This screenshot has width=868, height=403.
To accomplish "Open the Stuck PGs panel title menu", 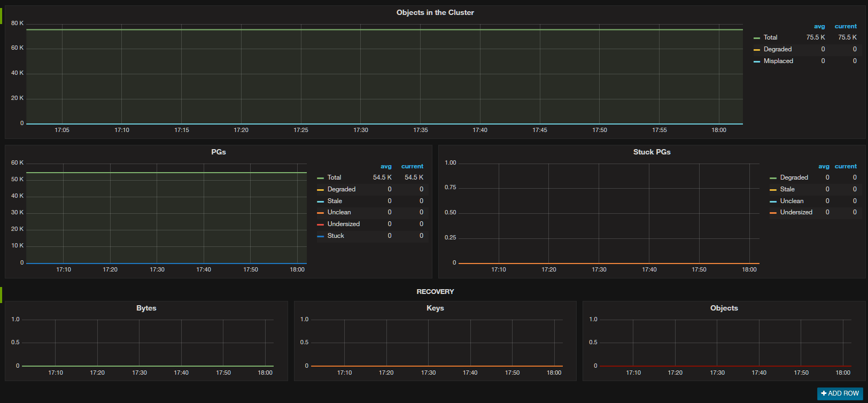I will 652,152.
